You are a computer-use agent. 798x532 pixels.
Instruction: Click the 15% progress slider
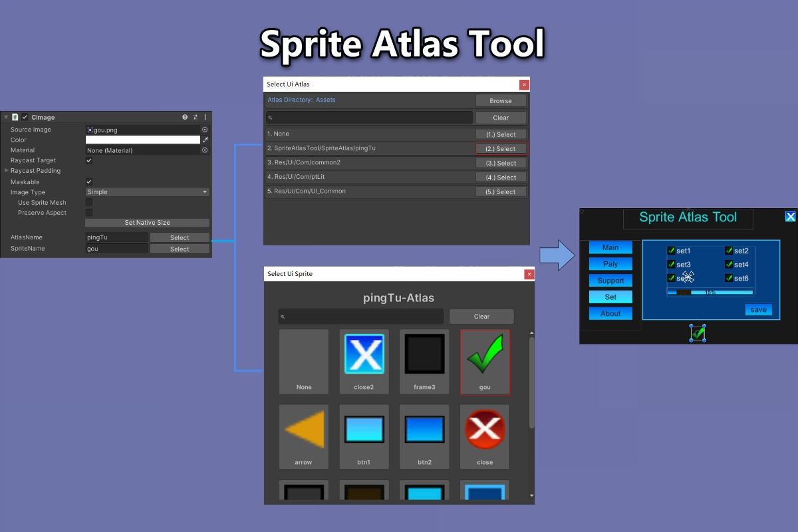tap(710, 292)
